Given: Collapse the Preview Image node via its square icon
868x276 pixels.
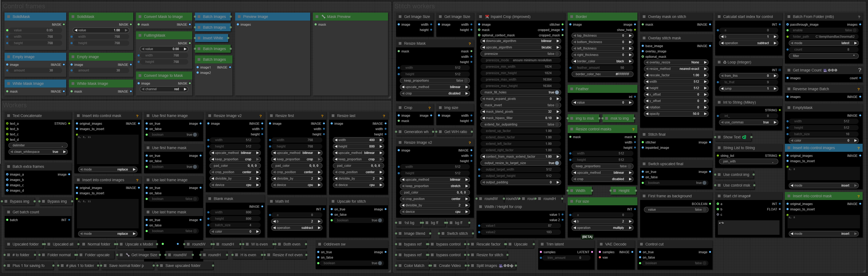Looking at the screenshot, I should click(239, 17).
